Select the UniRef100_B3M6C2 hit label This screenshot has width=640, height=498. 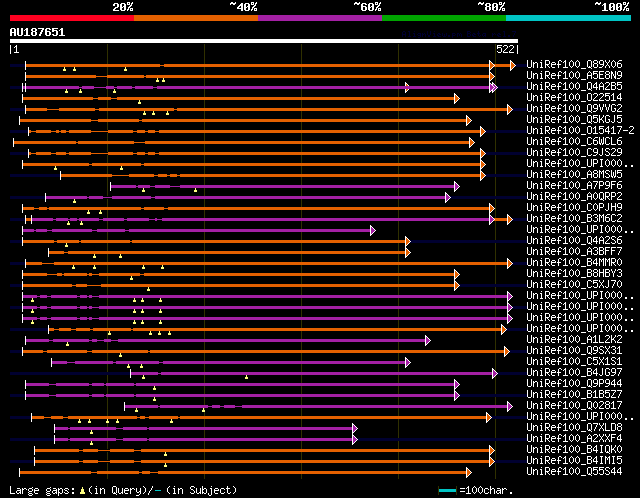click(x=574, y=218)
